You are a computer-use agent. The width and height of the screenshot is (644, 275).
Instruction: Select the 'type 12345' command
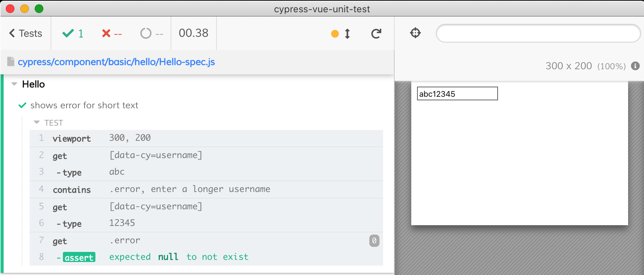(x=206, y=223)
